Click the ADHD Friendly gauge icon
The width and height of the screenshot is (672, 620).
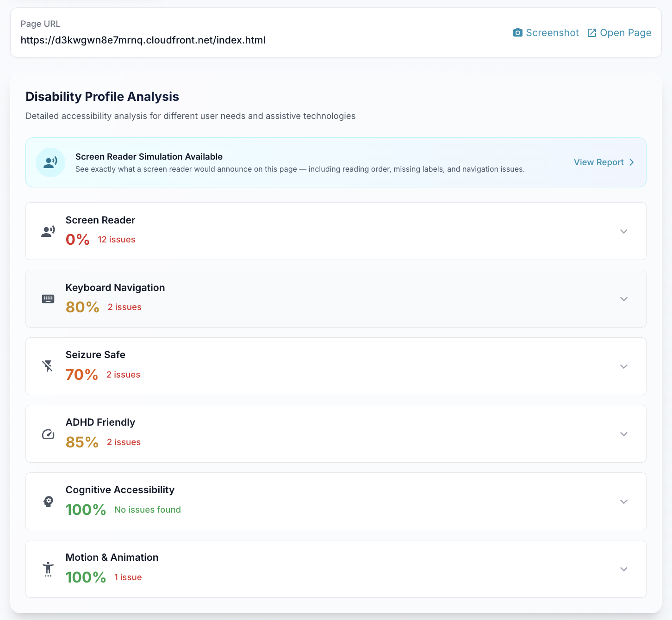(48, 434)
